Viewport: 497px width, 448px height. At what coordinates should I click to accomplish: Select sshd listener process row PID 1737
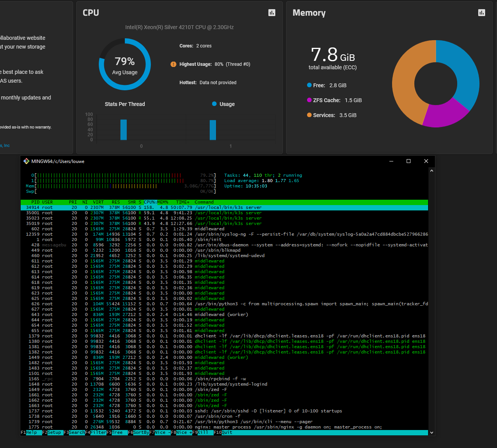(224, 411)
